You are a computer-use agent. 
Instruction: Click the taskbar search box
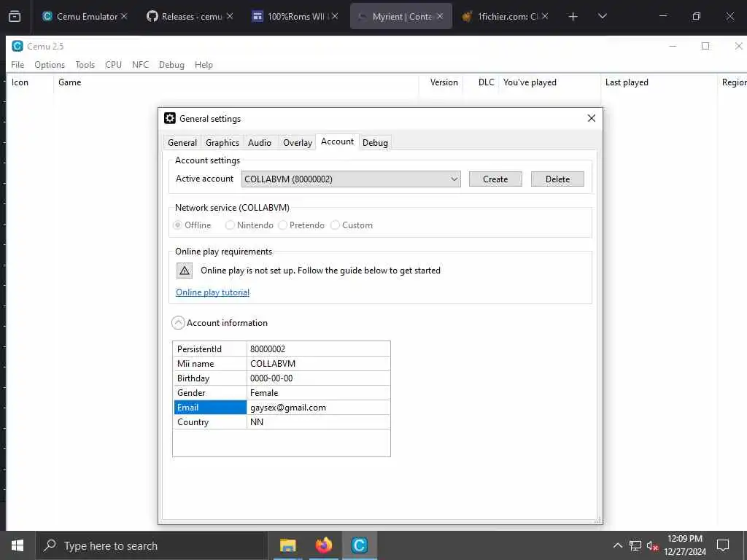pyautogui.click(x=152, y=545)
